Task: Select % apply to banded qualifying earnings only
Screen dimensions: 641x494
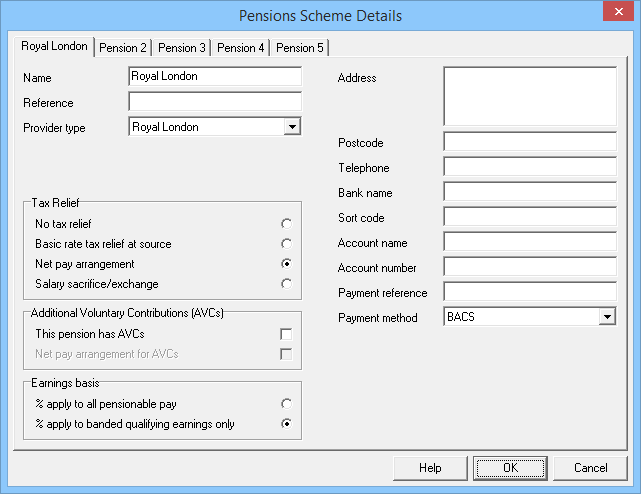Action: coord(287,424)
